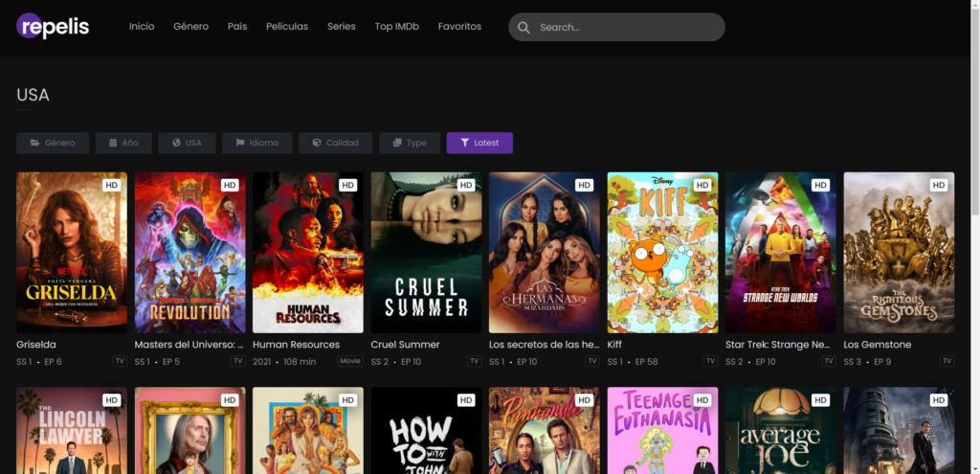Click TV tag under Griselda
The image size is (980, 474).
(120, 361)
